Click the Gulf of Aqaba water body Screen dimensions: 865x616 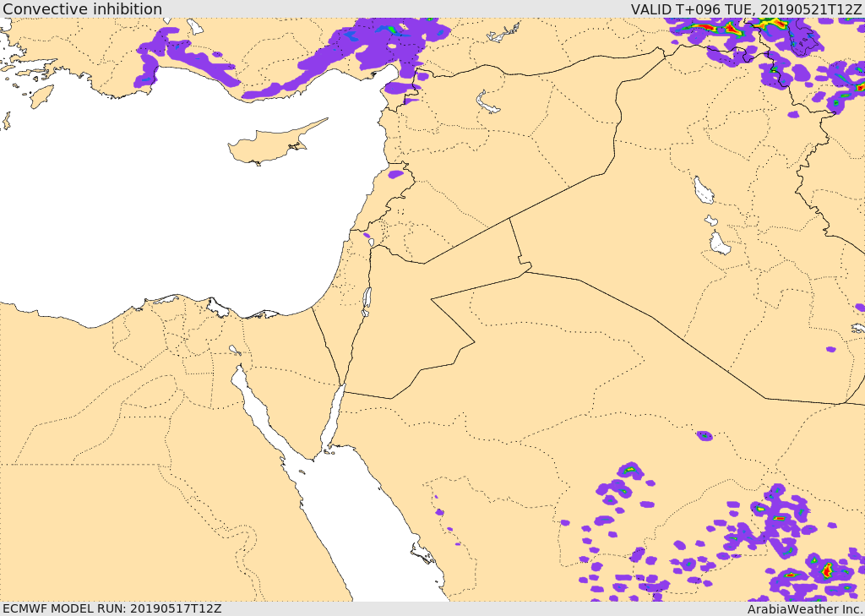pyautogui.click(x=333, y=420)
